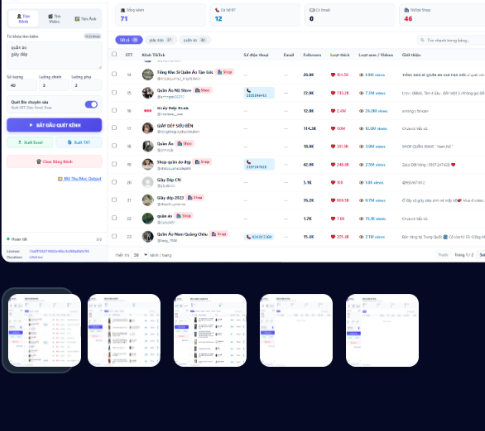The height and width of the screenshot is (431, 485).
Task: Check the checkbox for row 14
Action: 114,74
